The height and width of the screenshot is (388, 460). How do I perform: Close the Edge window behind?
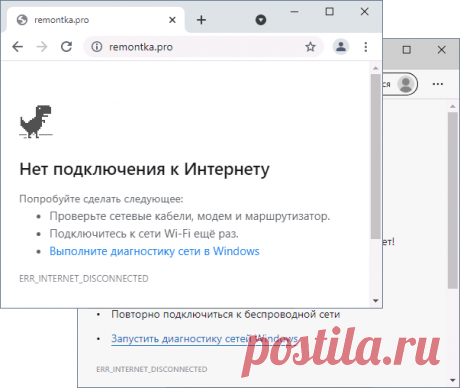(x=441, y=50)
